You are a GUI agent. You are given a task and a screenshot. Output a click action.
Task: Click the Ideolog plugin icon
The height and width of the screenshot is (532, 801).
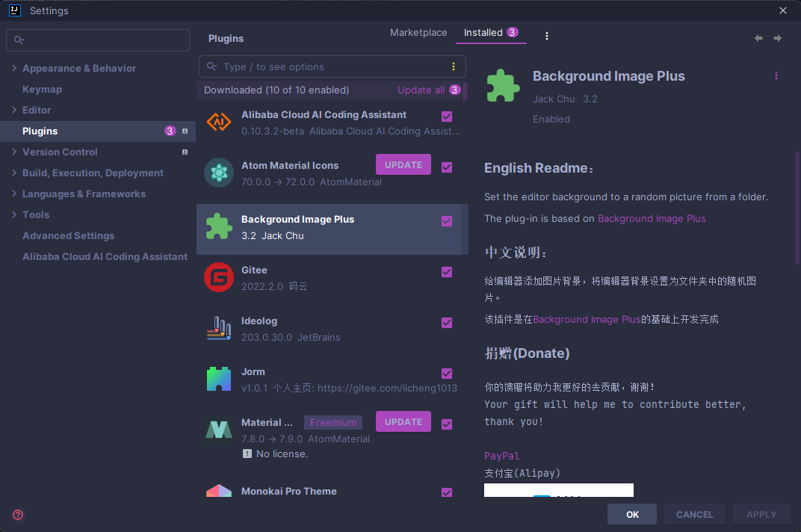pos(219,329)
